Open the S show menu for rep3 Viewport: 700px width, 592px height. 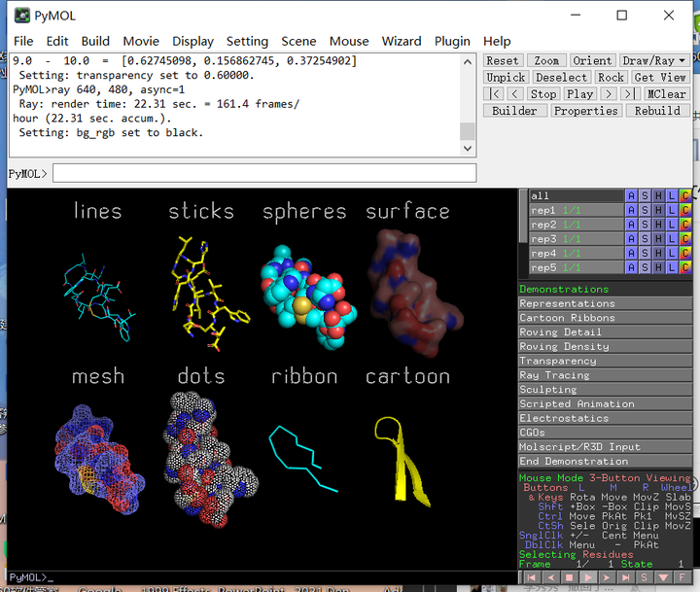645,239
